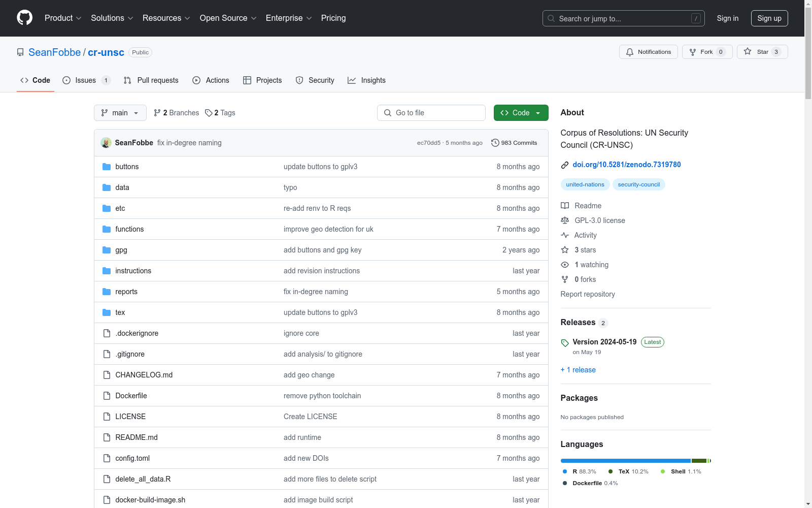812x508 pixels.
Task: Open the Insights tab
Action: point(366,80)
